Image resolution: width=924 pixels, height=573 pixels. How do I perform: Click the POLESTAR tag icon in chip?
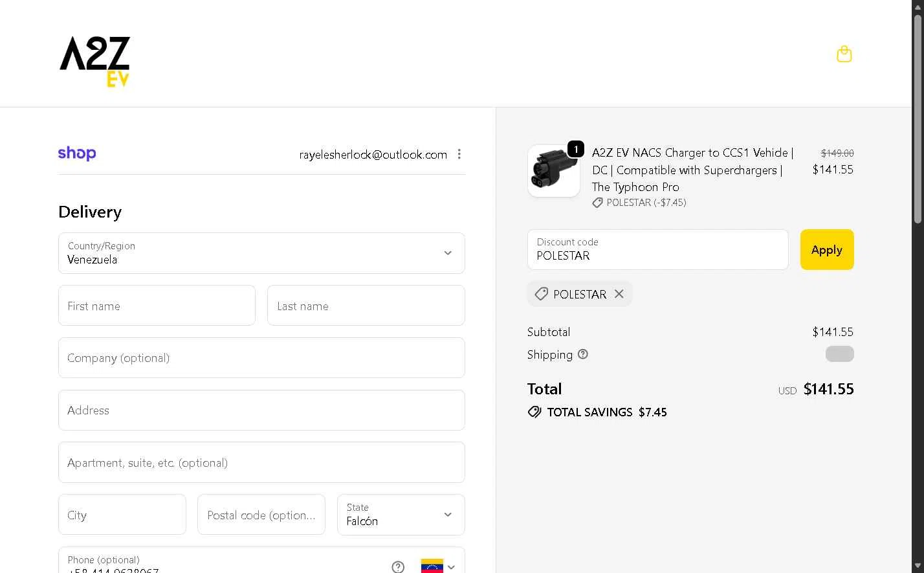click(542, 294)
